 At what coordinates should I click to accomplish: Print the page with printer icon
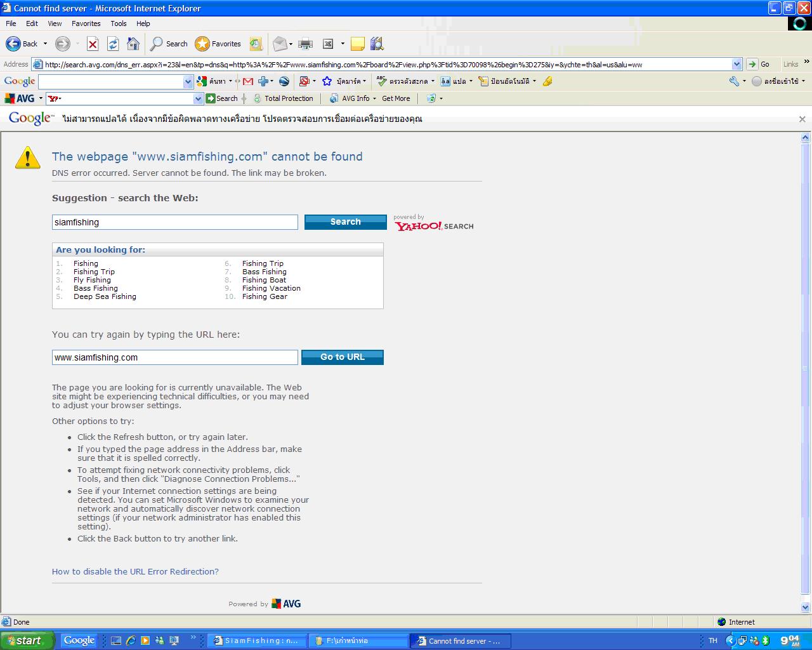(305, 44)
